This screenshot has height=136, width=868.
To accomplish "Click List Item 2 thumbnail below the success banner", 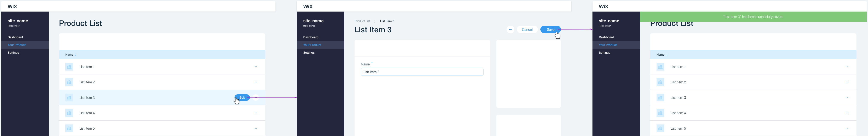I will (660, 82).
